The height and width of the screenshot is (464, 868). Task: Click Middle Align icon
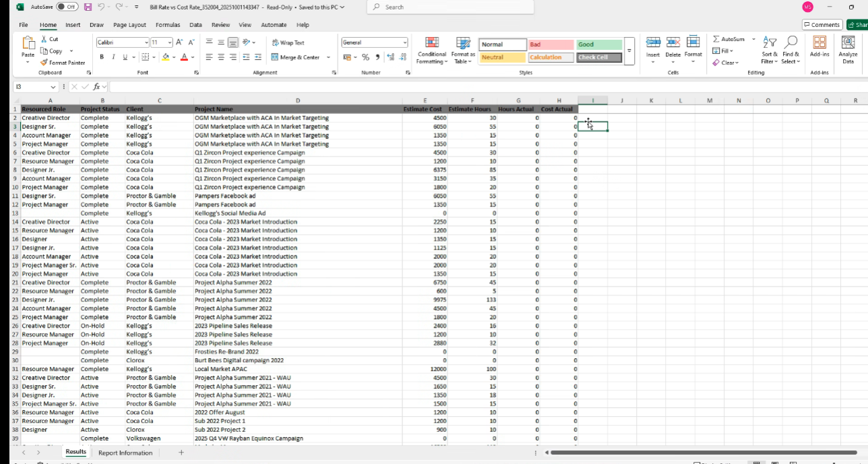(221, 42)
